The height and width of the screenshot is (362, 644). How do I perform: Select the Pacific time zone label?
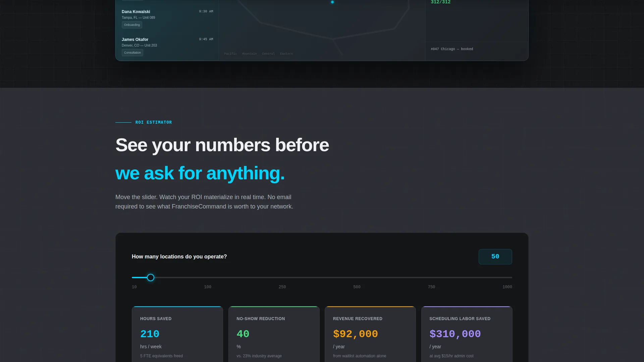coord(230,54)
